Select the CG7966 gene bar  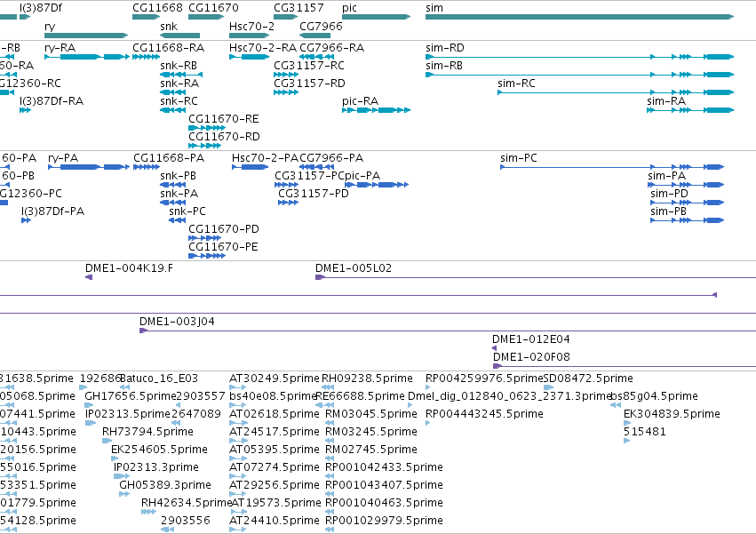tap(314, 36)
